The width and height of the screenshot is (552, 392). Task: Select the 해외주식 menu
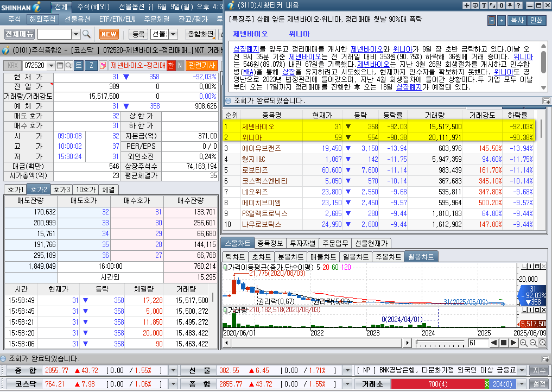(42, 19)
